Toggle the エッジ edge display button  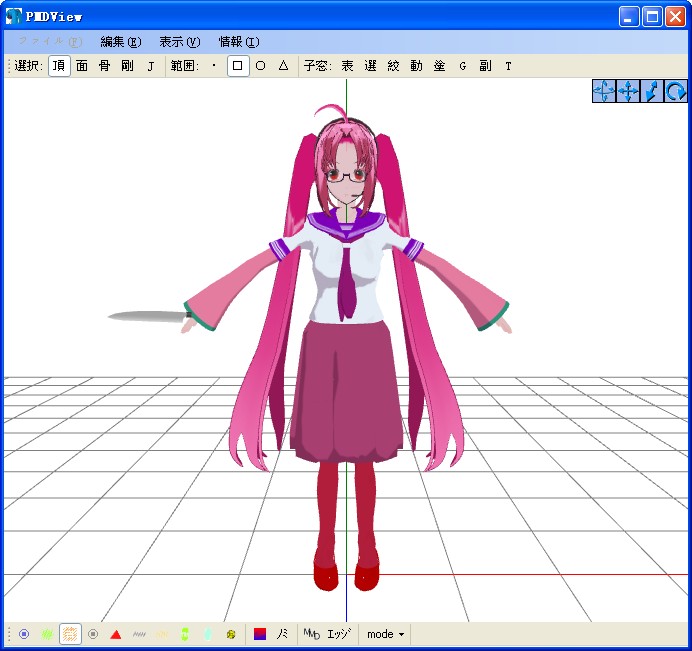click(339, 634)
